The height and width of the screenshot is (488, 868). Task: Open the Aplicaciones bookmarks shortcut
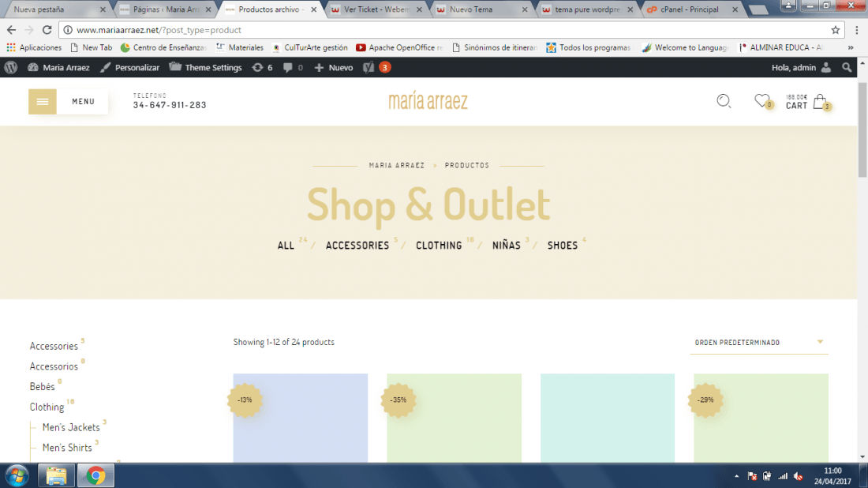pyautogui.click(x=34, y=47)
